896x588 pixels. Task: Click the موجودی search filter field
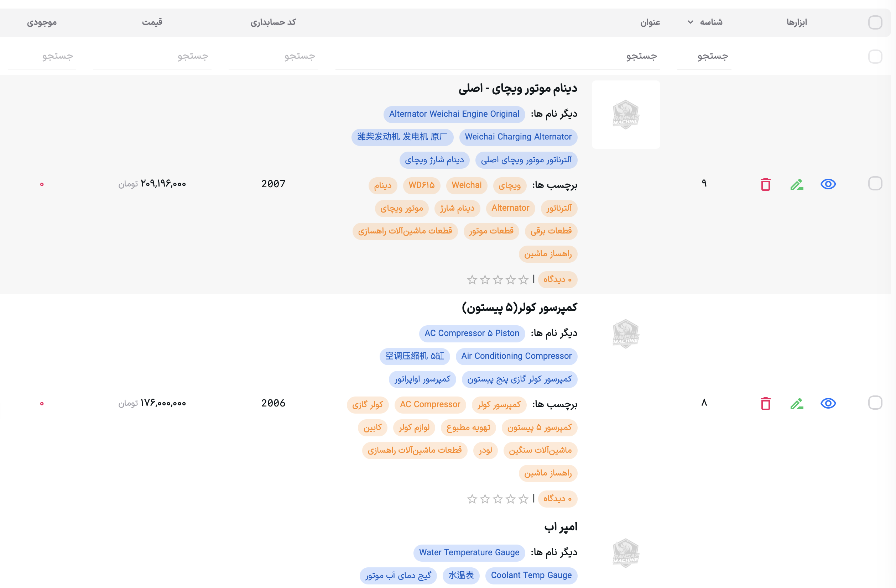pyautogui.click(x=42, y=57)
